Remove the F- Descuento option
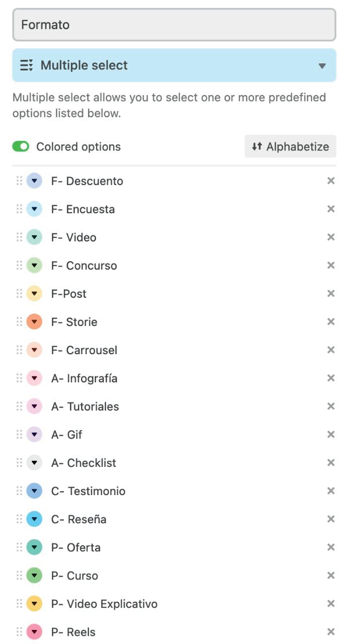The height and width of the screenshot is (644, 346). 331,181
